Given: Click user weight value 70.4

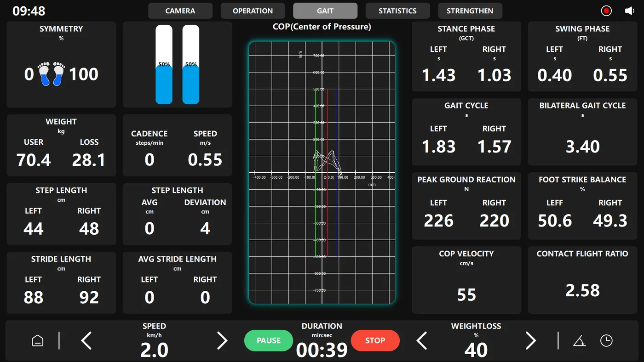Looking at the screenshot, I should 34,160.
